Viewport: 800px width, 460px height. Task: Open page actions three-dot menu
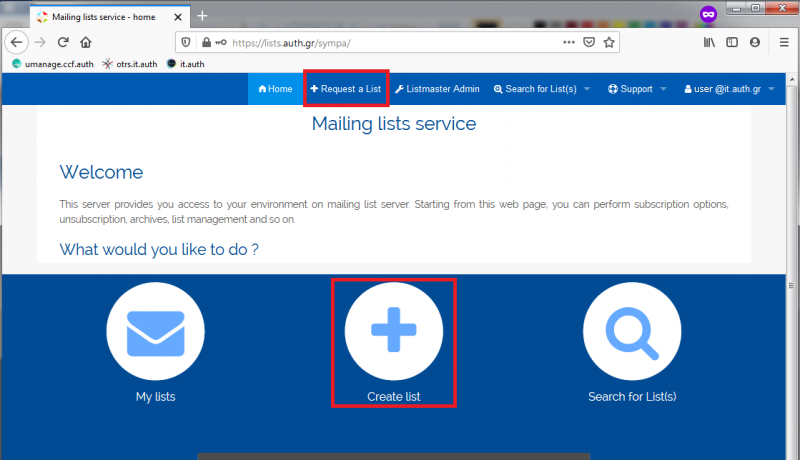pos(569,42)
